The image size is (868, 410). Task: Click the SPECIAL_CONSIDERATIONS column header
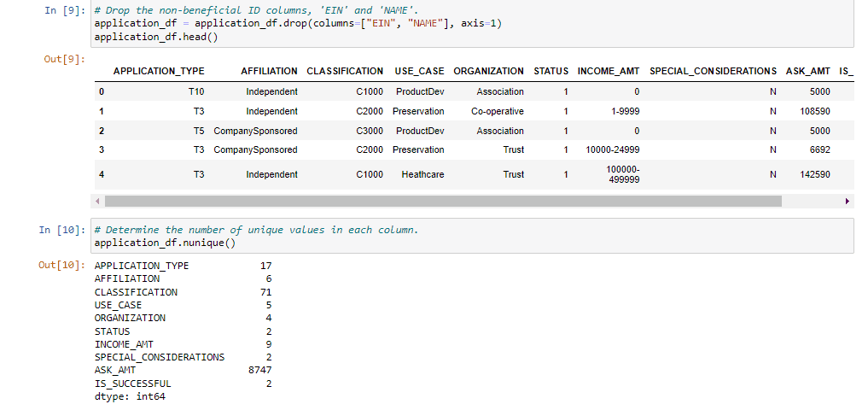[x=713, y=71]
